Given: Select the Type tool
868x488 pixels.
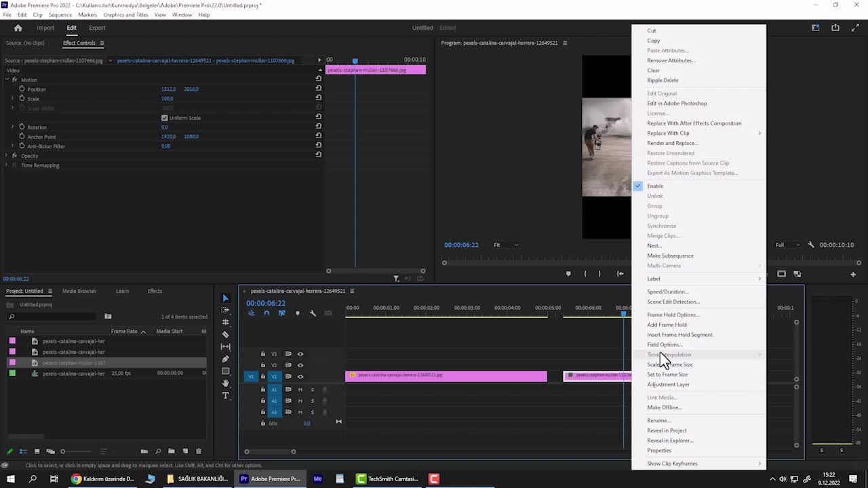Looking at the screenshot, I should point(226,396).
